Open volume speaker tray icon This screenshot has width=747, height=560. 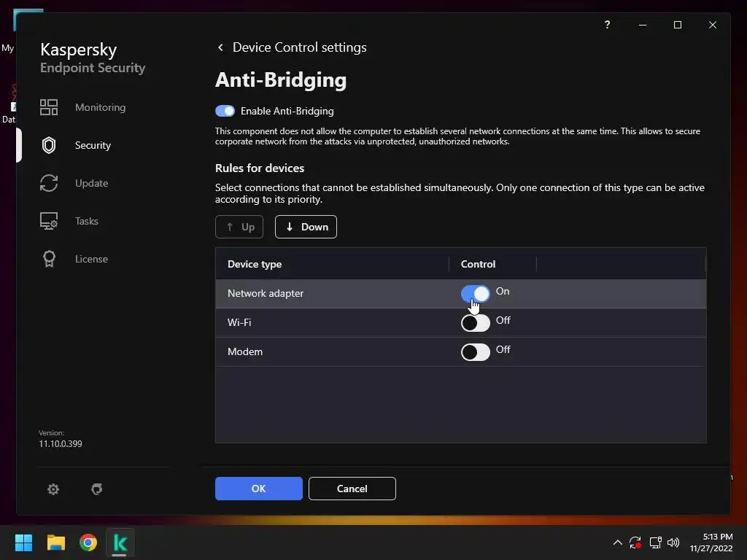[x=673, y=542]
